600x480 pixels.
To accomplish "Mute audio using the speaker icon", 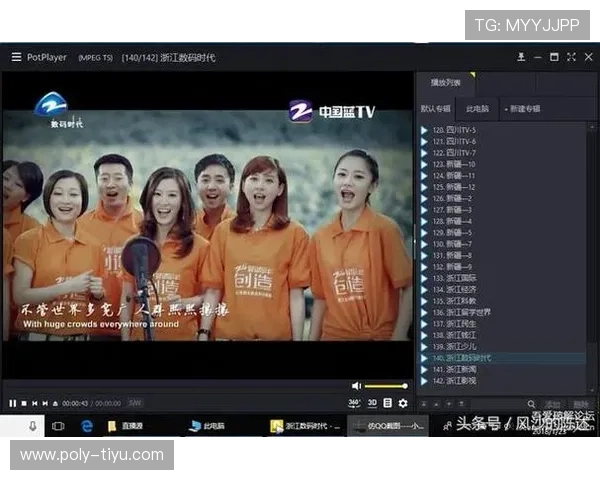I will pos(356,386).
